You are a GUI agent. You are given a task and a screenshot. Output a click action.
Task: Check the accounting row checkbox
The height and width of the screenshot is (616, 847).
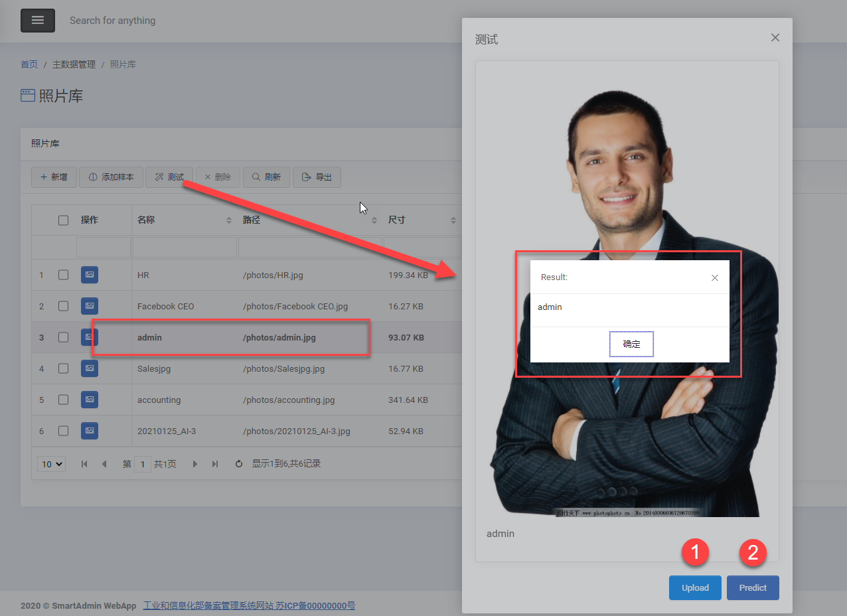[x=63, y=400]
